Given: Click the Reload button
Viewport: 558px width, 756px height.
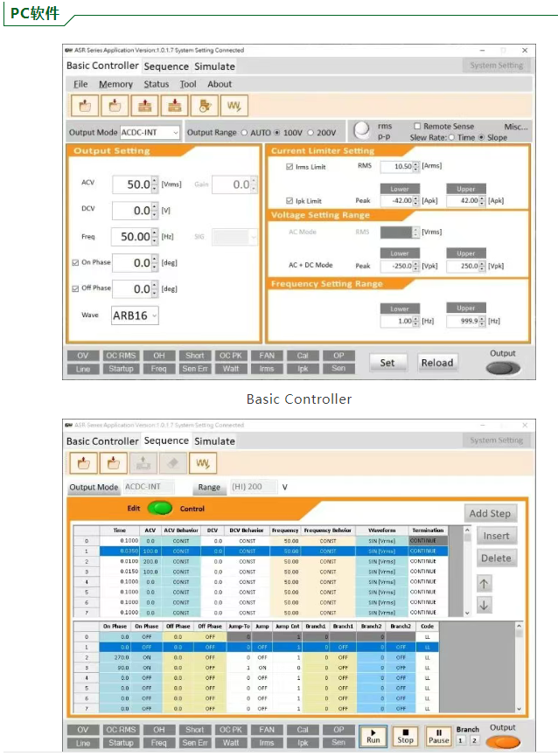Looking at the screenshot, I should pos(437,363).
